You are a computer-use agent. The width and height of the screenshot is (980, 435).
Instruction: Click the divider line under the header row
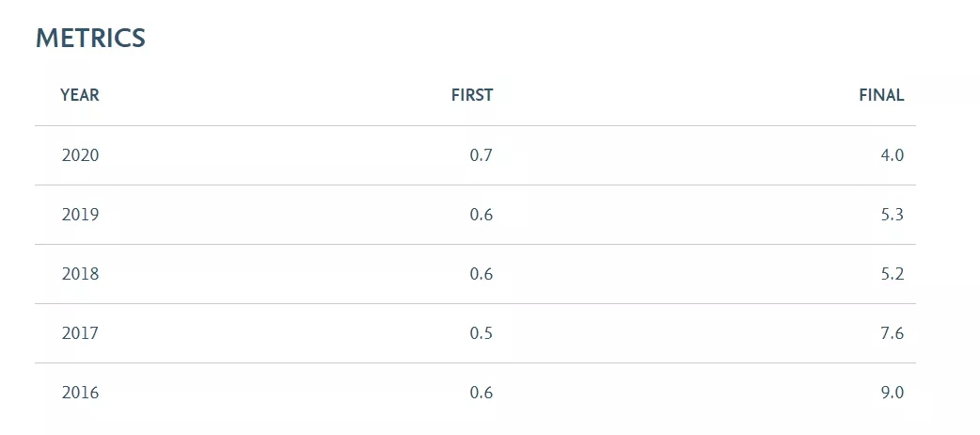(476, 126)
